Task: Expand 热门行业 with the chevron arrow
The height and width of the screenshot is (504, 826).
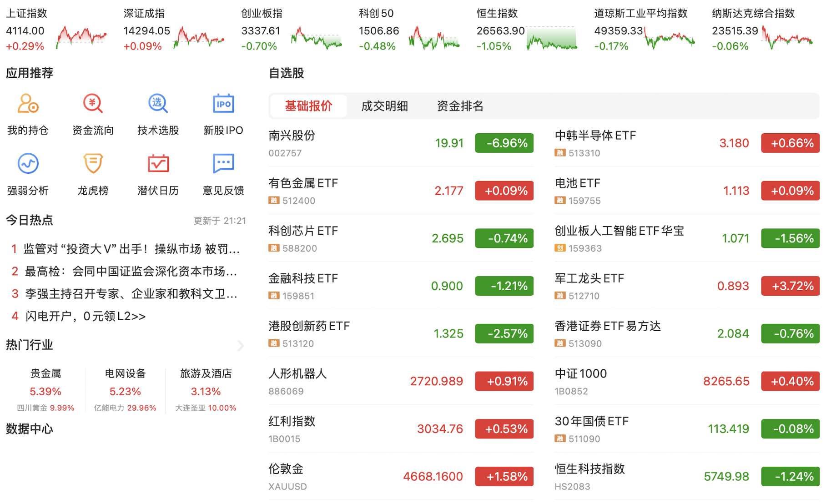Action: (241, 346)
